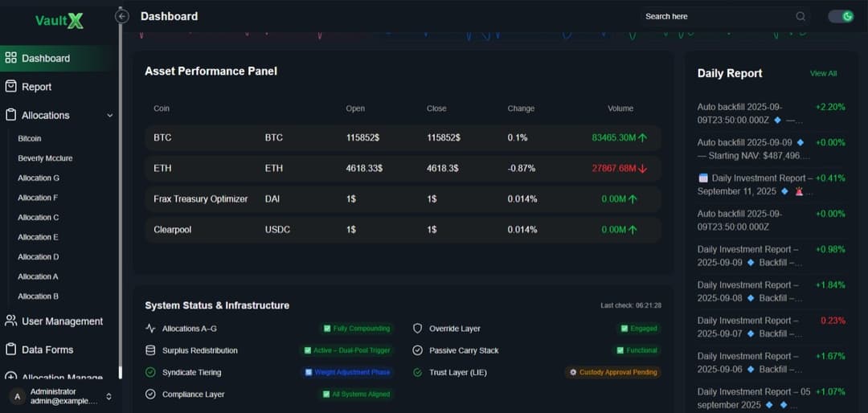This screenshot has height=413, width=868.
Task: Open the September 11, 2025 investment report
Action: (771, 184)
